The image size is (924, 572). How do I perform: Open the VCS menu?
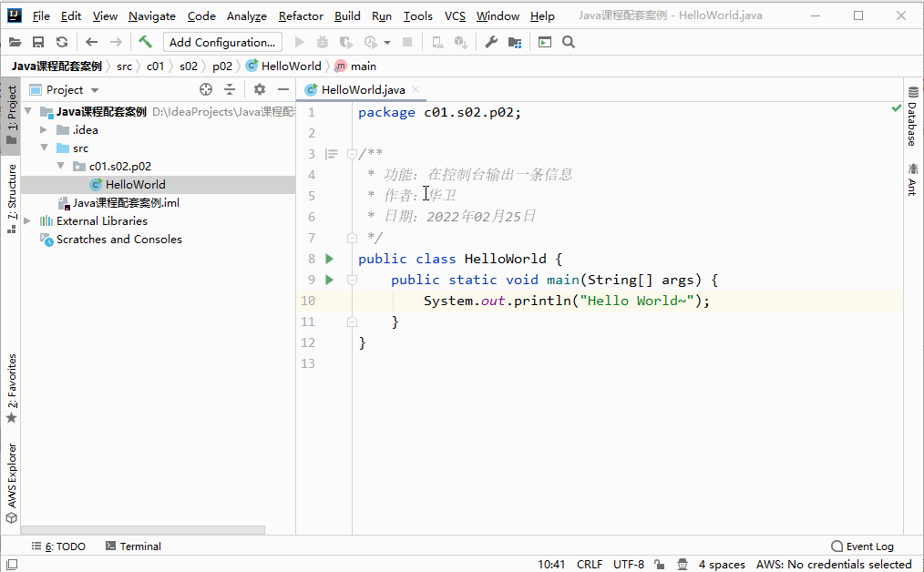click(455, 15)
